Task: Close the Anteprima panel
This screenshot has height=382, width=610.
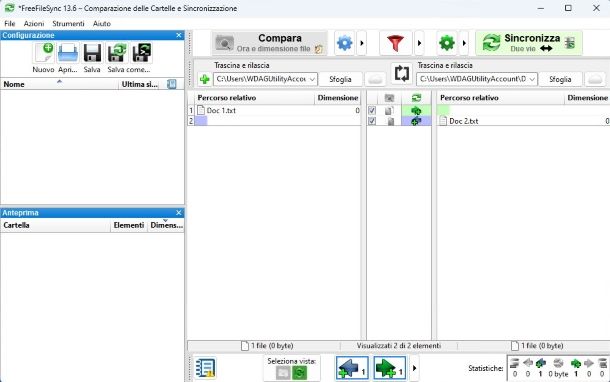Action: pos(179,213)
